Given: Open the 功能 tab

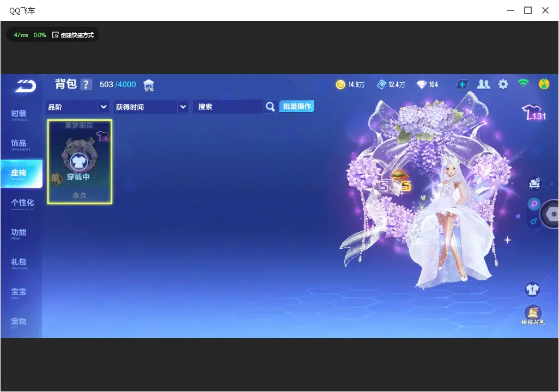Looking at the screenshot, I should (x=19, y=233).
